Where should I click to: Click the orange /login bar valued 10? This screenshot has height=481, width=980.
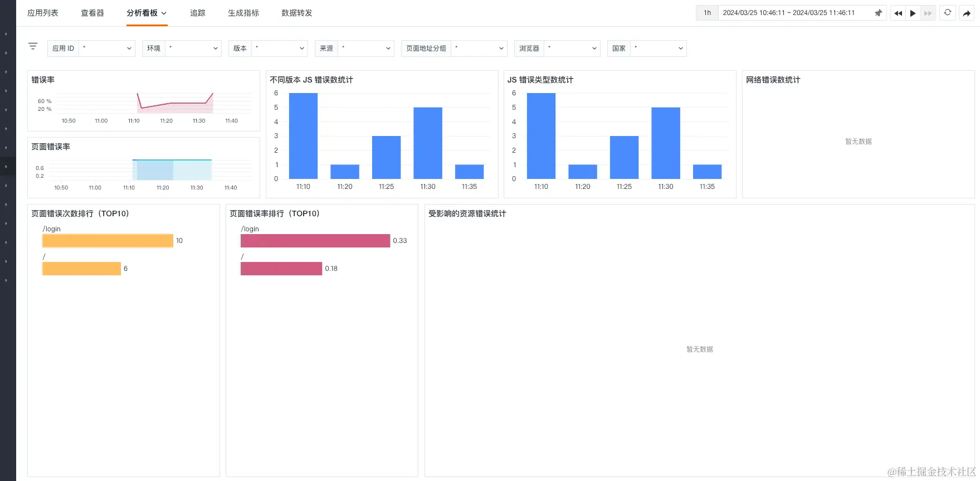point(108,241)
